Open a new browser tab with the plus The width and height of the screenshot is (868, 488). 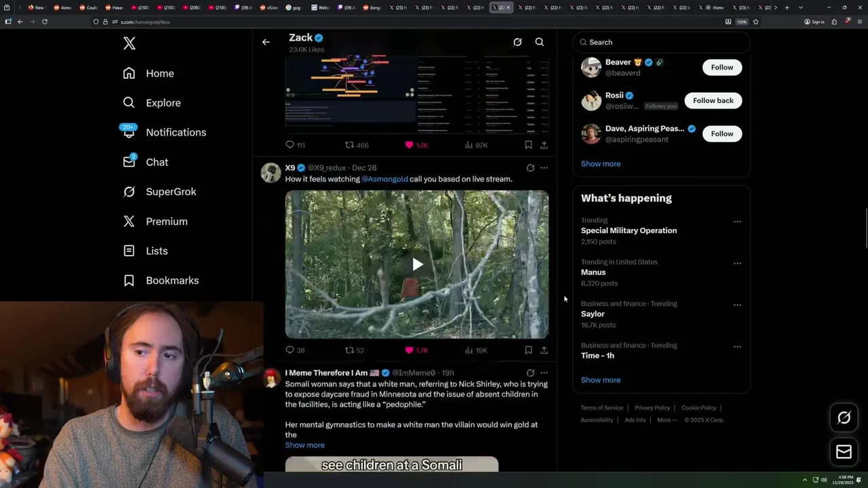click(x=787, y=7)
